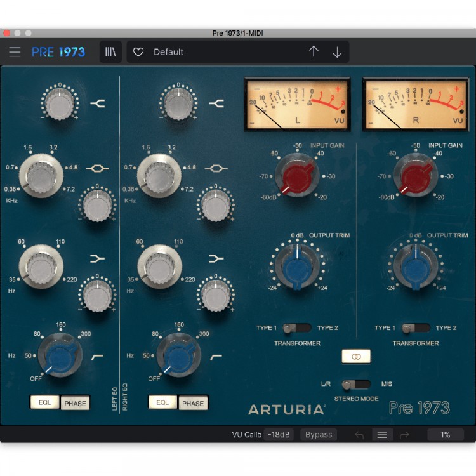Click the Right EQ blue high-pass knob
The image size is (476, 476).
click(x=178, y=355)
